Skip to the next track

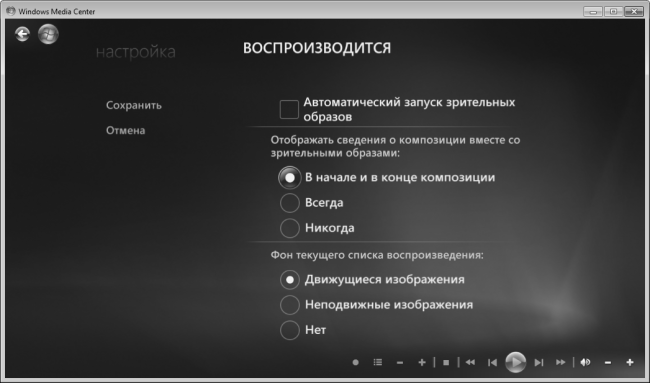click(538, 363)
